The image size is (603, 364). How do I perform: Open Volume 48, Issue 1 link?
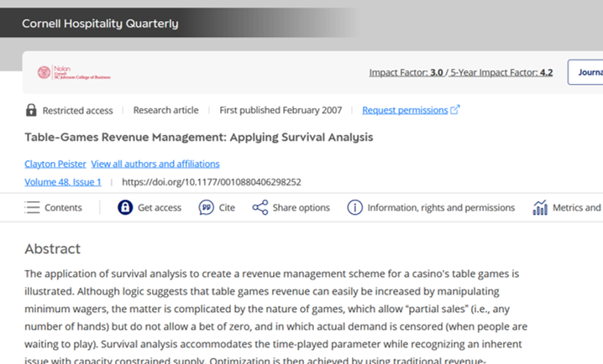(63, 182)
